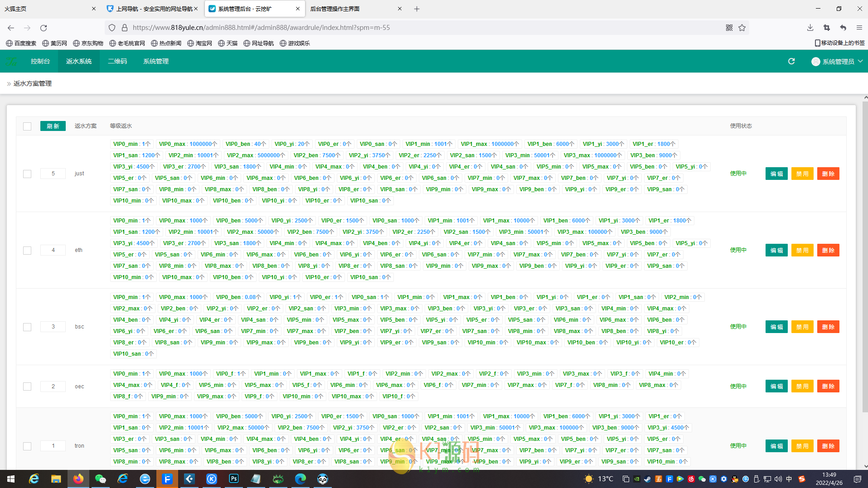Open the panda app icon in the taskbar
Image resolution: width=868 pixels, height=488 pixels.
[323, 479]
